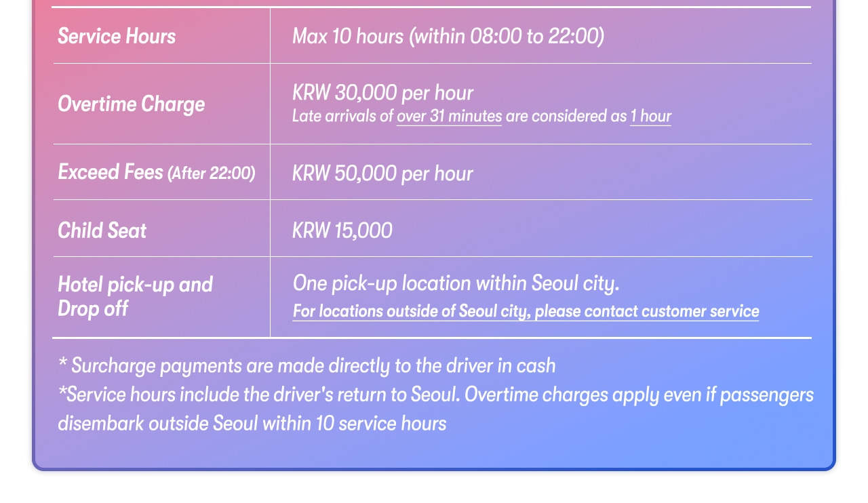Click the Exceed Fees row label
This screenshot has height=503, width=868.
click(111, 172)
